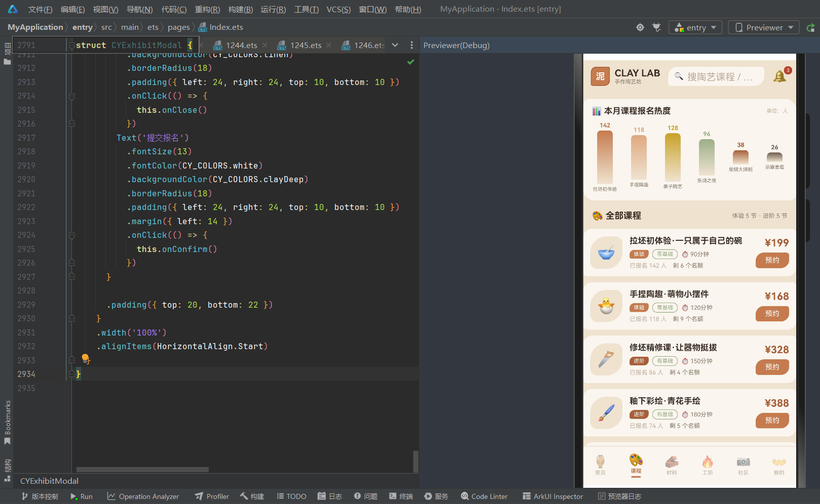Select the 工坊 tab in preview bottom bar
Image resolution: width=820 pixels, height=504 pixels.
tap(708, 465)
